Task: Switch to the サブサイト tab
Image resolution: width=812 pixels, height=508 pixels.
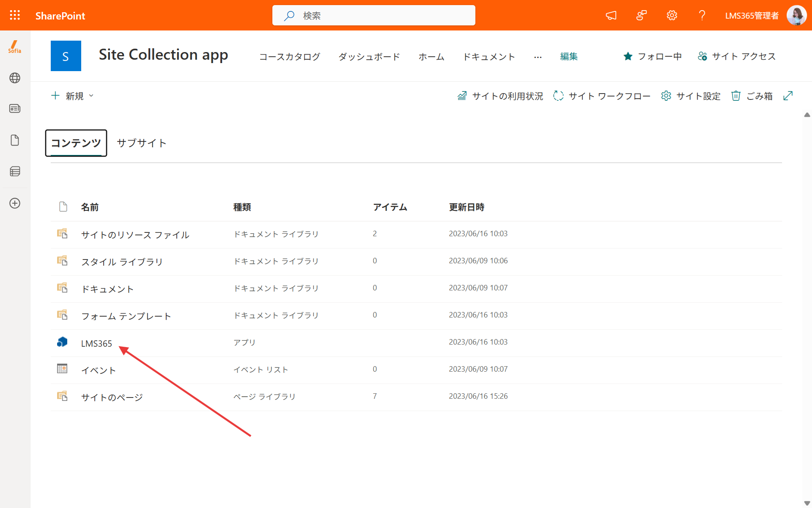Action: pyautogui.click(x=142, y=143)
